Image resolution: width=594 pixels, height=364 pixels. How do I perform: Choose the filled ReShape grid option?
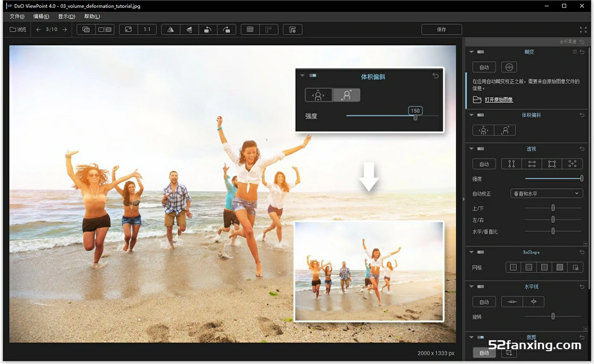[560, 267]
